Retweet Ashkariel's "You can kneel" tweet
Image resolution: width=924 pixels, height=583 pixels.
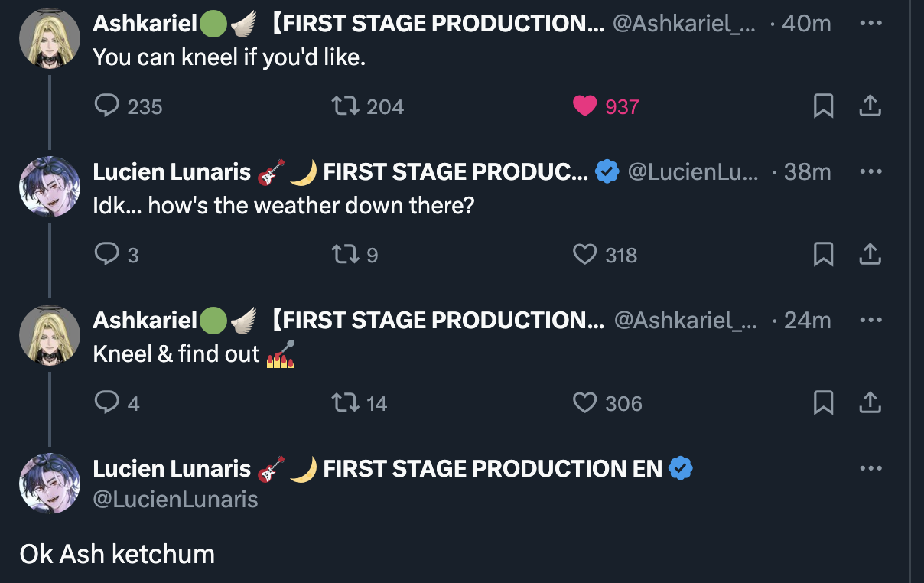click(x=345, y=106)
